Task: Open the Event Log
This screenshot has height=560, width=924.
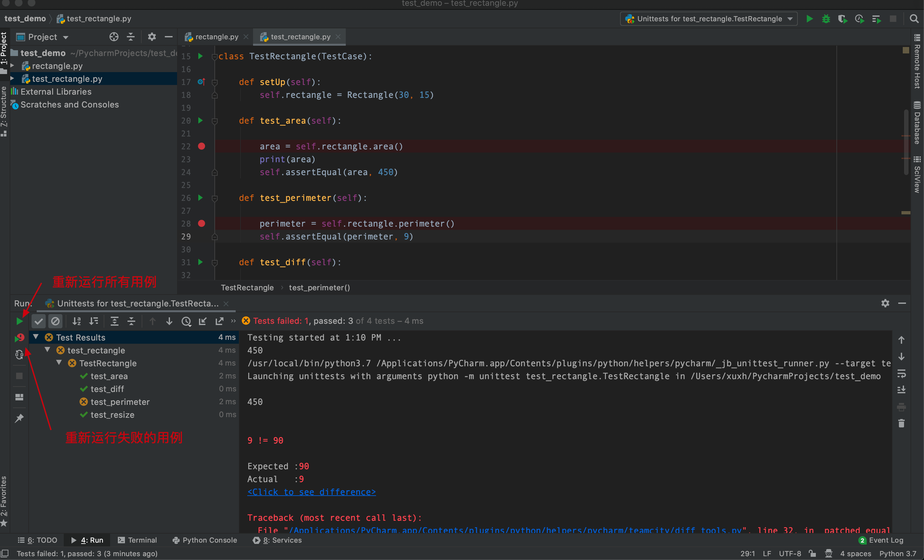Action: click(x=881, y=540)
